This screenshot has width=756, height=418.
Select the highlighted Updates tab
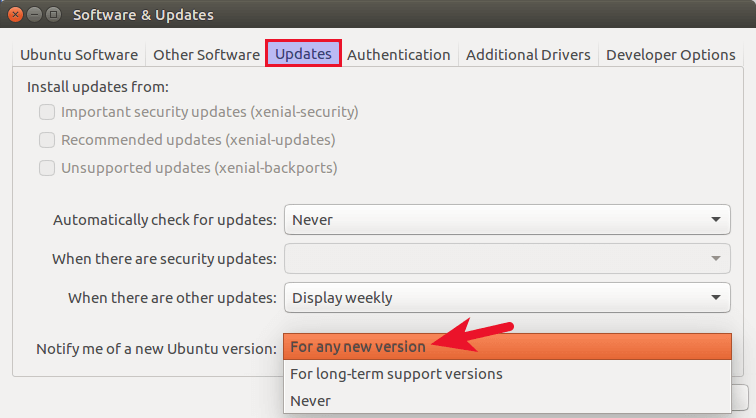point(304,54)
